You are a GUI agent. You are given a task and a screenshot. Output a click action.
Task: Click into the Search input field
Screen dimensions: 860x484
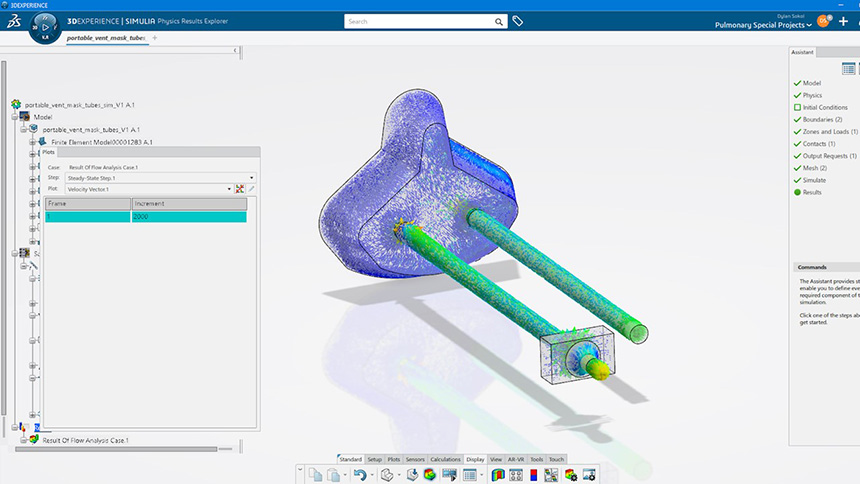point(418,21)
